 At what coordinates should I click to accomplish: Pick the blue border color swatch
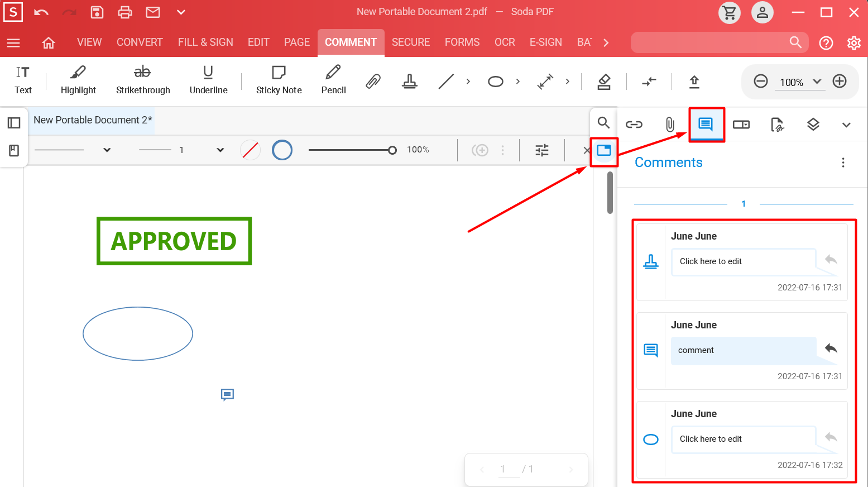282,150
